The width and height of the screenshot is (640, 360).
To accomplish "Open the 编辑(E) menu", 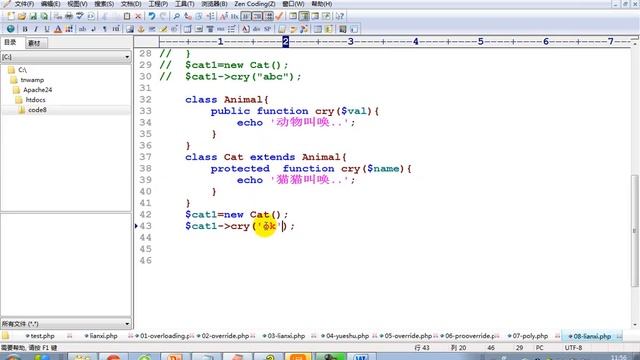I will 50,4.
